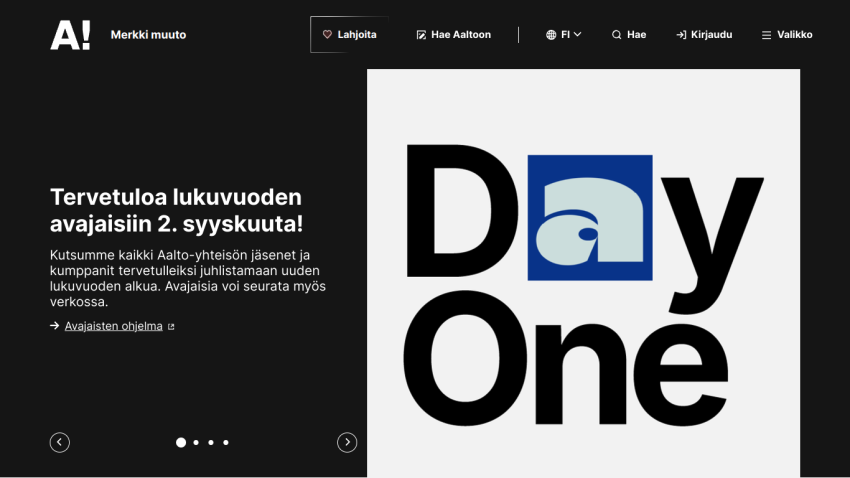Click the Day One banner image
The width and height of the screenshot is (850, 478).
pos(583,273)
